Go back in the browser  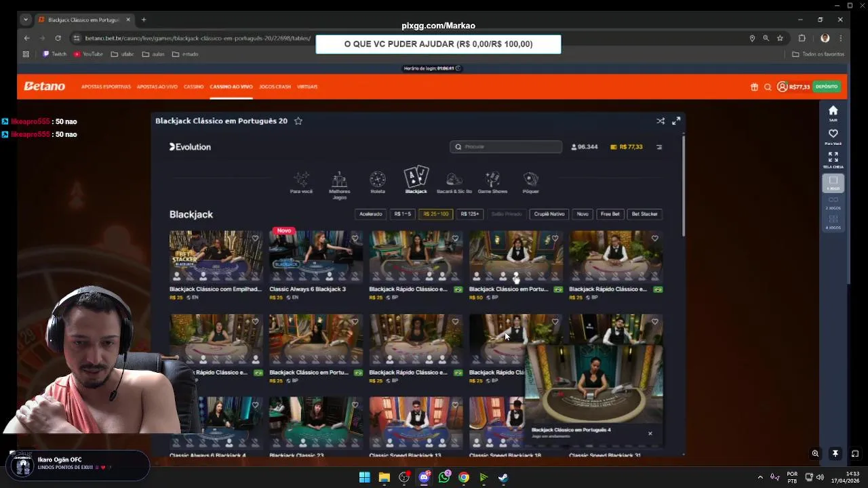point(26,38)
